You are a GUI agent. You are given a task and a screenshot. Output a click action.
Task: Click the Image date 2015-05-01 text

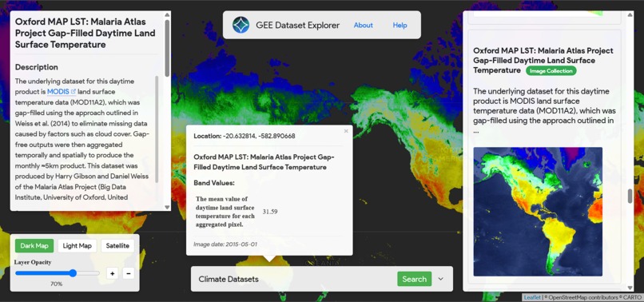click(225, 244)
